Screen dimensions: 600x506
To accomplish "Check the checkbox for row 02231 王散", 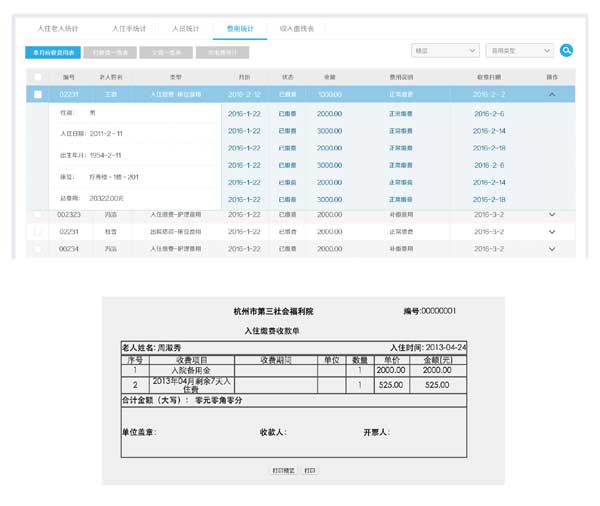I will pyautogui.click(x=38, y=94).
